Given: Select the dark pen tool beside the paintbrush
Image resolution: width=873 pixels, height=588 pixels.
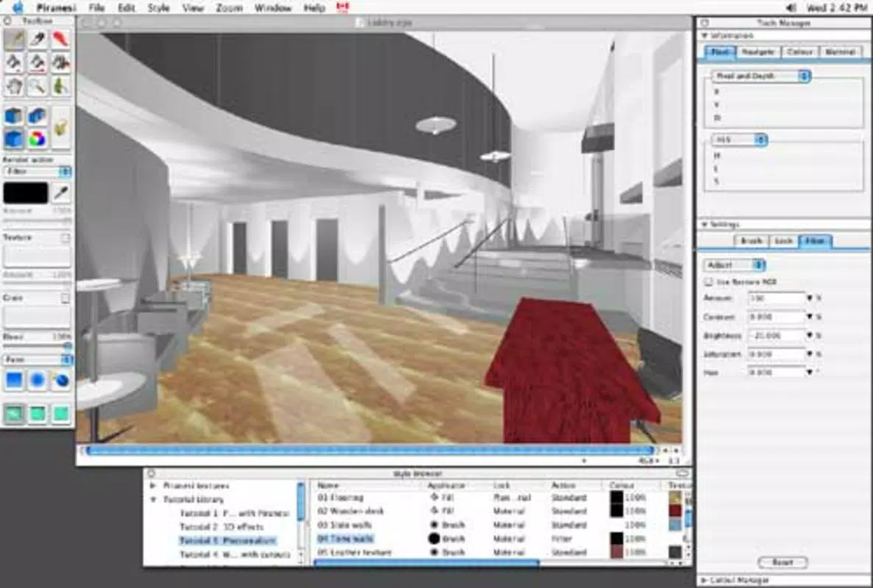Looking at the screenshot, I should coord(38,40).
